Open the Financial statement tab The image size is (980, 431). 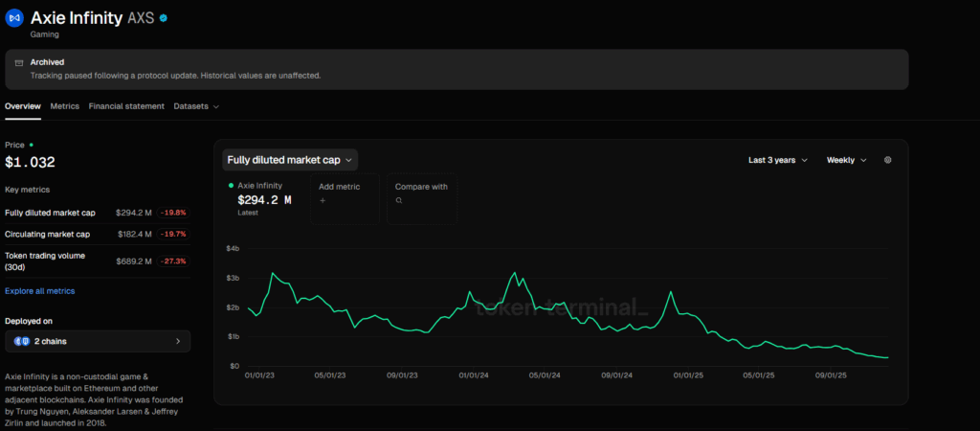click(x=126, y=106)
